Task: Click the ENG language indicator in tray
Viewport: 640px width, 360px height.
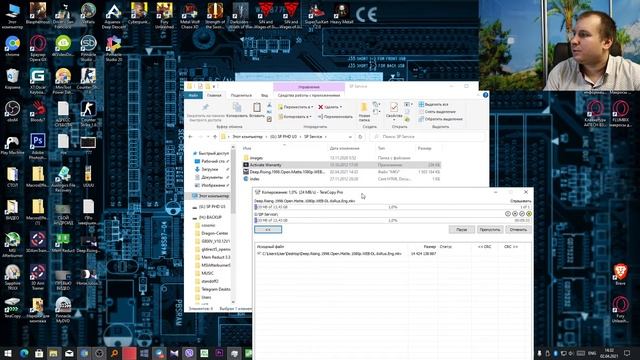Action: tap(592, 353)
